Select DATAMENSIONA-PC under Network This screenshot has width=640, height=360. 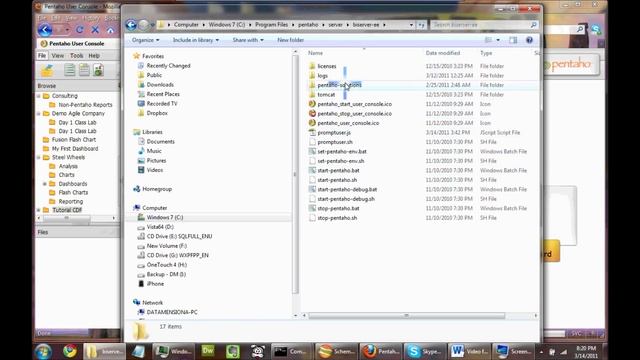[x=172, y=312]
